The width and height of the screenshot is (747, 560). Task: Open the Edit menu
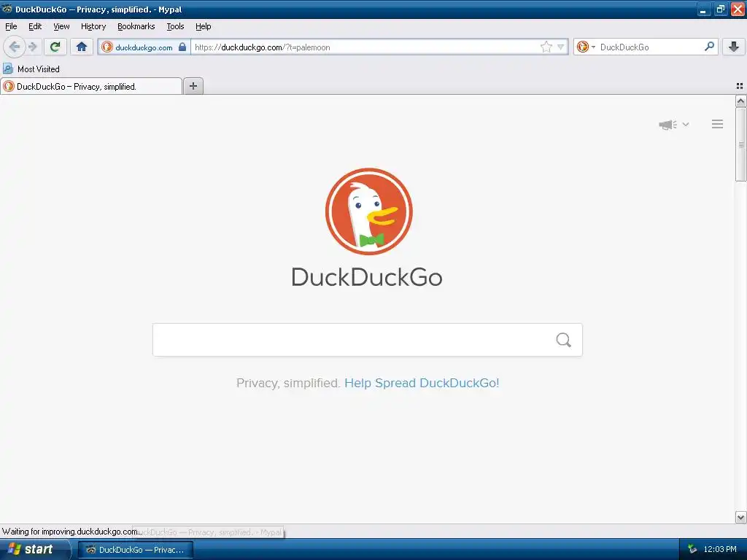tap(35, 26)
